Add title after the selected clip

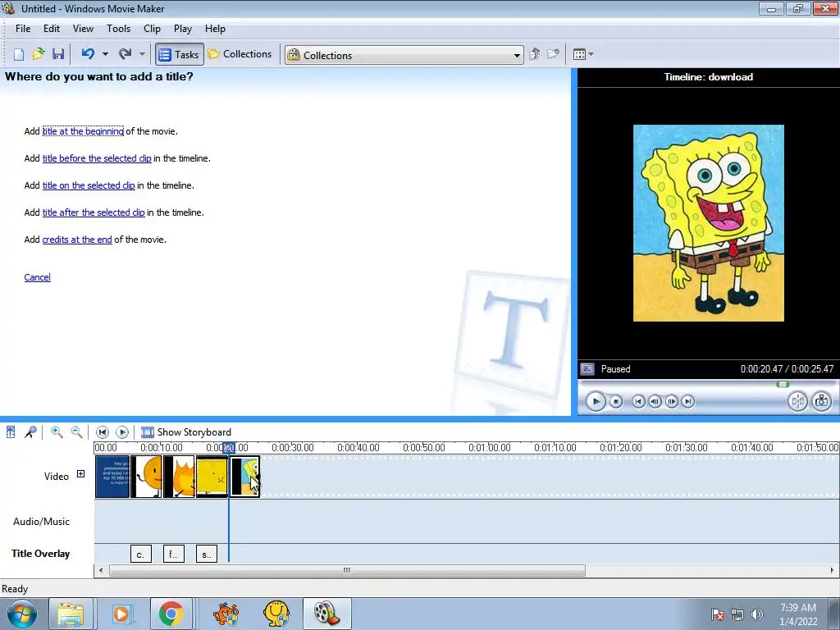94,212
